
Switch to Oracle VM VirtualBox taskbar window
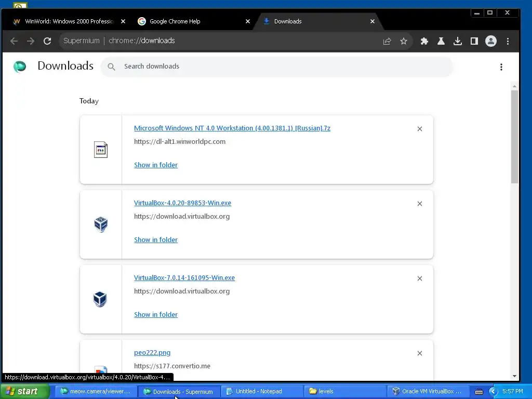pos(428,392)
